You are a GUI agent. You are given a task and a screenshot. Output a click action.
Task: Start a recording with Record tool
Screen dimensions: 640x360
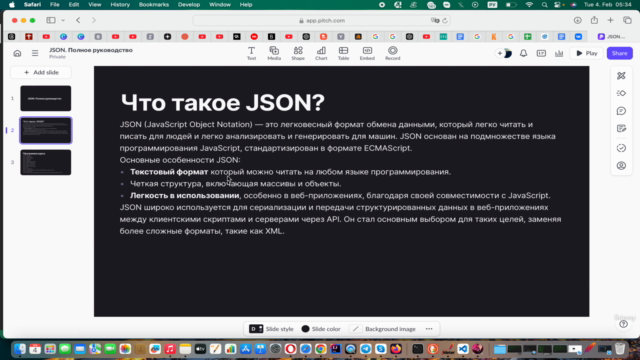point(393,53)
